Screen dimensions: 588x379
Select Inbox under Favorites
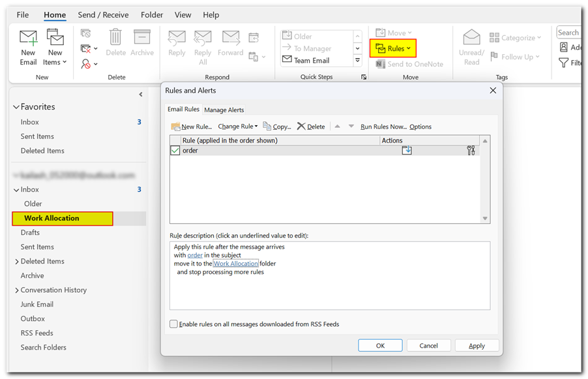click(29, 122)
